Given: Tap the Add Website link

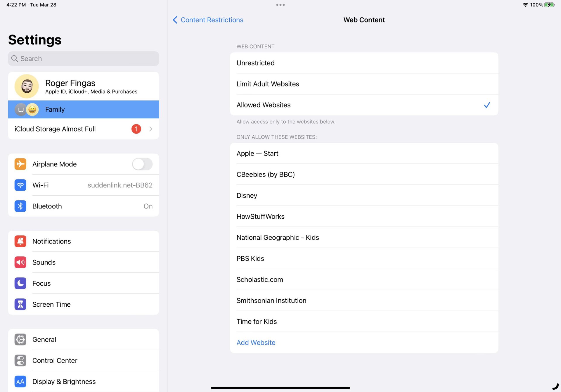Looking at the screenshot, I should [x=256, y=342].
